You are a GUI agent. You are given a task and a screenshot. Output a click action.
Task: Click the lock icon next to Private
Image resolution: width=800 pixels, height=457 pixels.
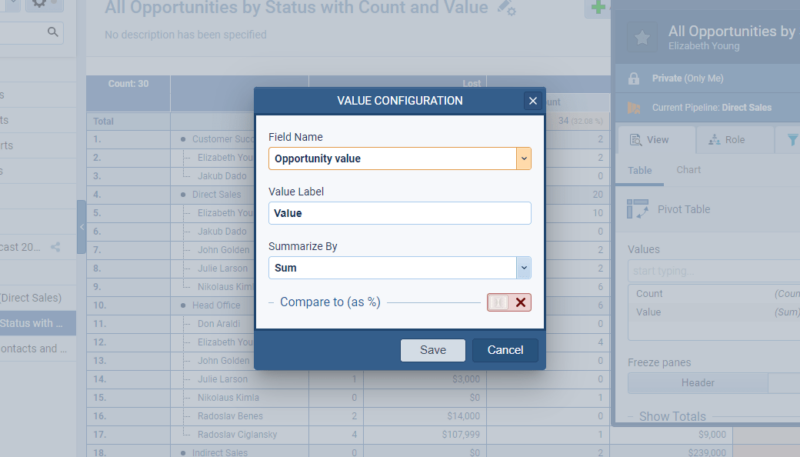click(x=634, y=79)
